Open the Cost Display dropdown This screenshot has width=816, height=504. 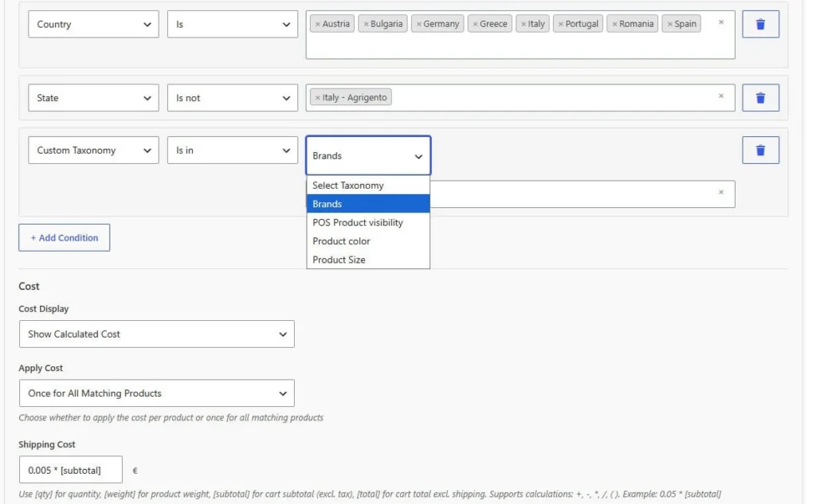[x=157, y=334]
